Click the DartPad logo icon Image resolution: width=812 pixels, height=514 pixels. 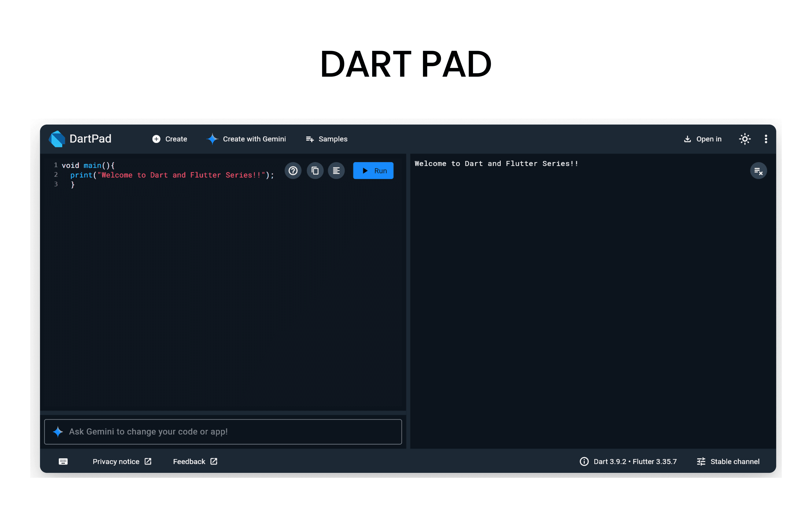(57, 139)
